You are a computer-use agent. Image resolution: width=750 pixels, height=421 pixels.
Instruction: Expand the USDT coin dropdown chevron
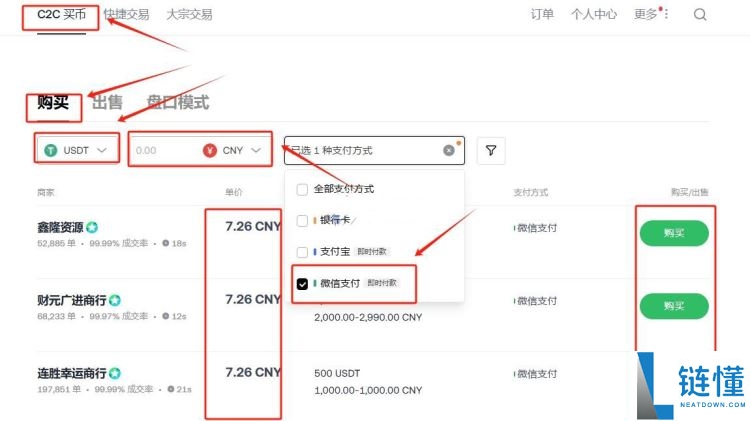(102, 150)
